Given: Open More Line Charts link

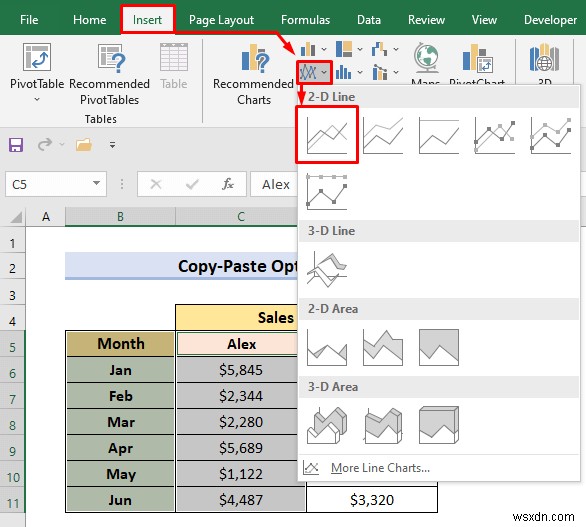Looking at the screenshot, I should (380, 468).
